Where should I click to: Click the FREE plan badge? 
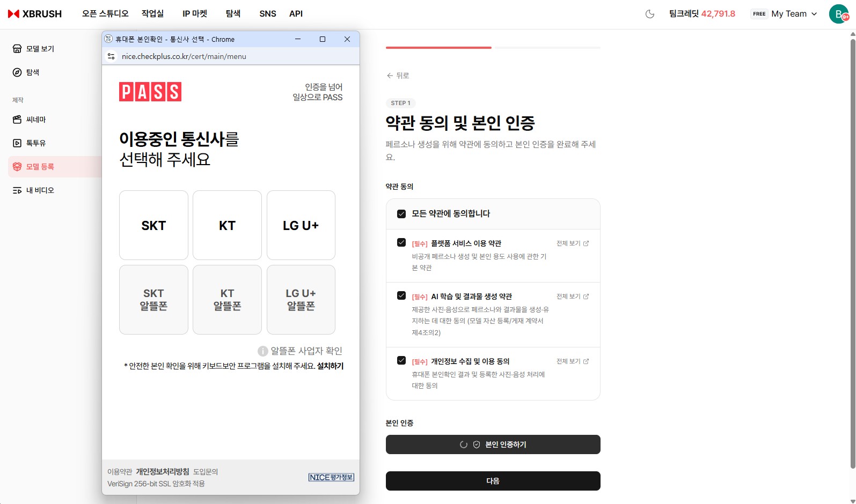pyautogui.click(x=759, y=14)
